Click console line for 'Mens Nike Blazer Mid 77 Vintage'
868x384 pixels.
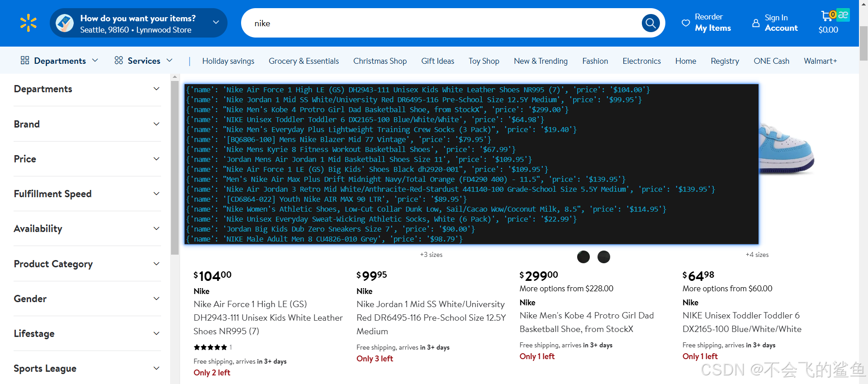339,139
